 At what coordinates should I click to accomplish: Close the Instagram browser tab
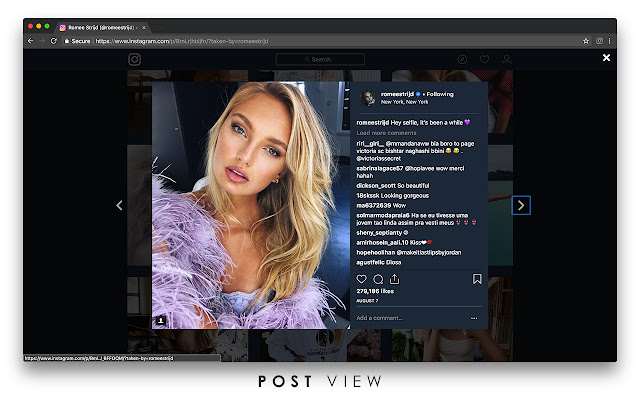(x=144, y=28)
